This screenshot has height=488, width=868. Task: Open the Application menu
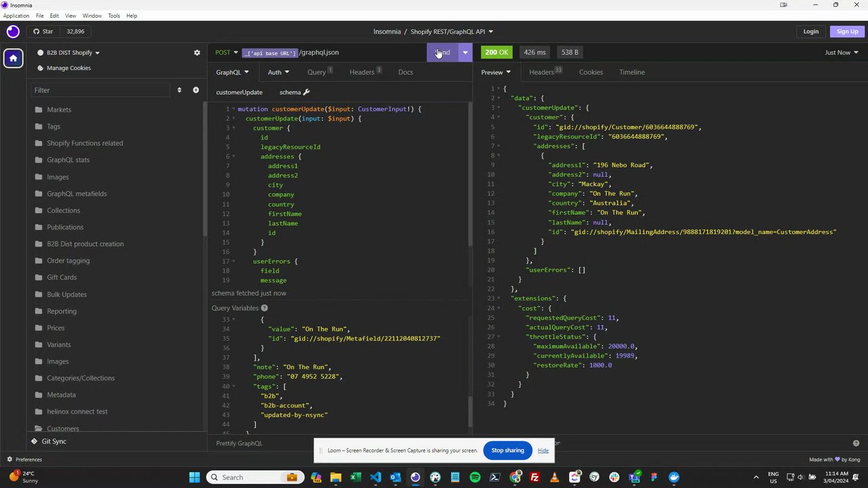16,16
